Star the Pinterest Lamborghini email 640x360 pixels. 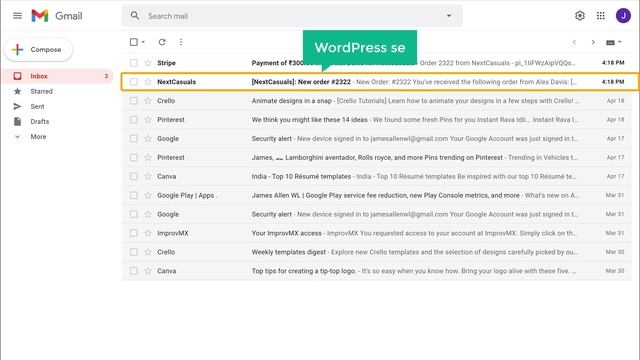[x=148, y=157]
